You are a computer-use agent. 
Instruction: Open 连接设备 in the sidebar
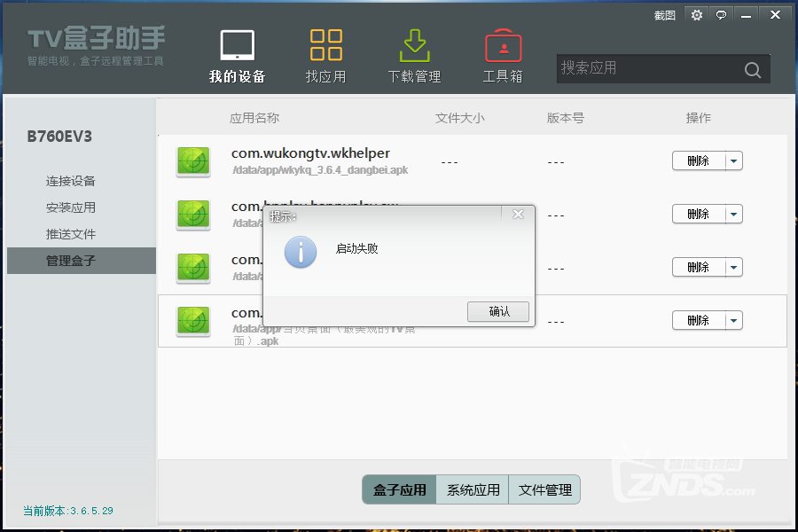pos(71,181)
